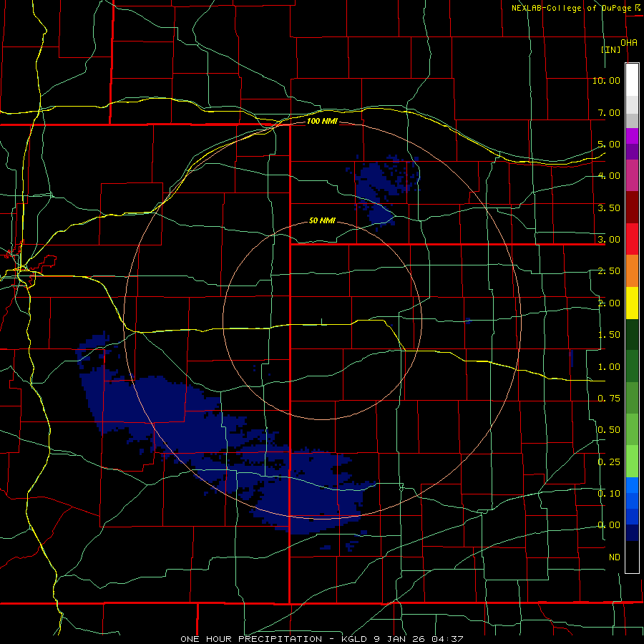Pick the navy swatch just above ND
This screenshot has width=644, height=644.
pyautogui.click(x=632, y=533)
